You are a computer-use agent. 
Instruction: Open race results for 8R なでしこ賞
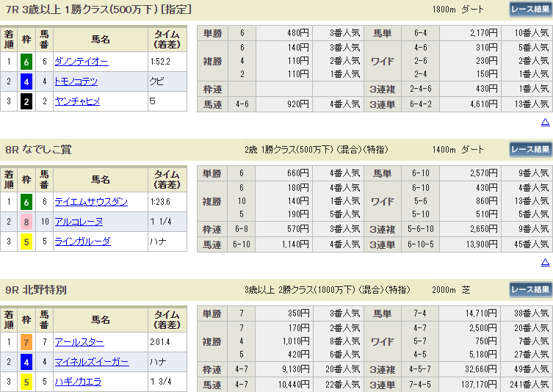click(x=530, y=150)
